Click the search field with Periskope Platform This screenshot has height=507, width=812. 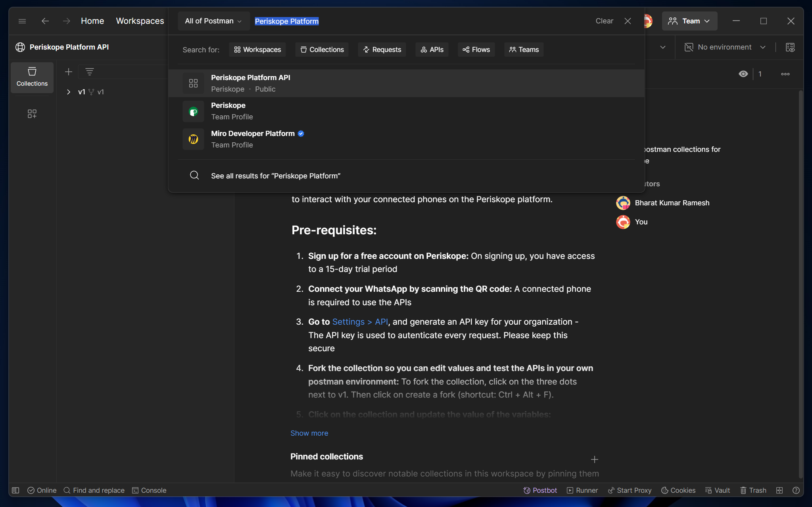[420, 21]
